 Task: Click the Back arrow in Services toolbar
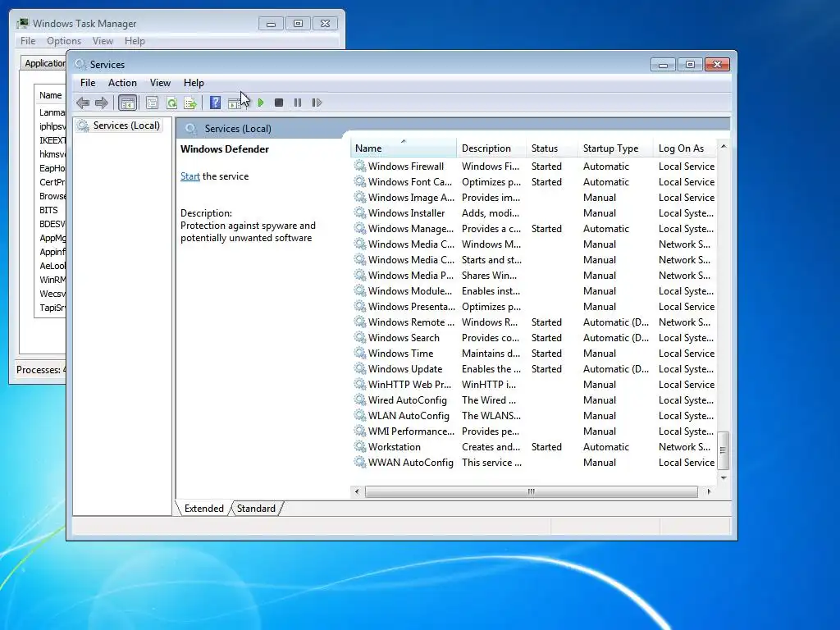[83, 103]
